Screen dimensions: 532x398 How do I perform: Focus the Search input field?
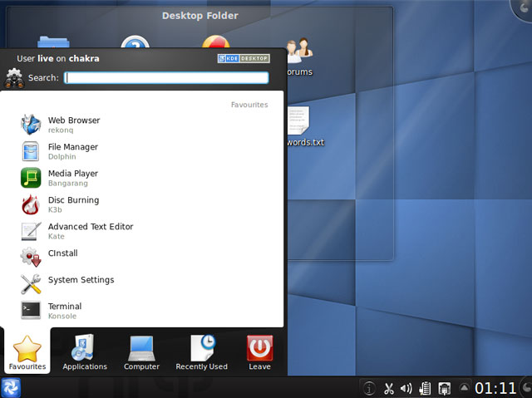pyautogui.click(x=166, y=77)
